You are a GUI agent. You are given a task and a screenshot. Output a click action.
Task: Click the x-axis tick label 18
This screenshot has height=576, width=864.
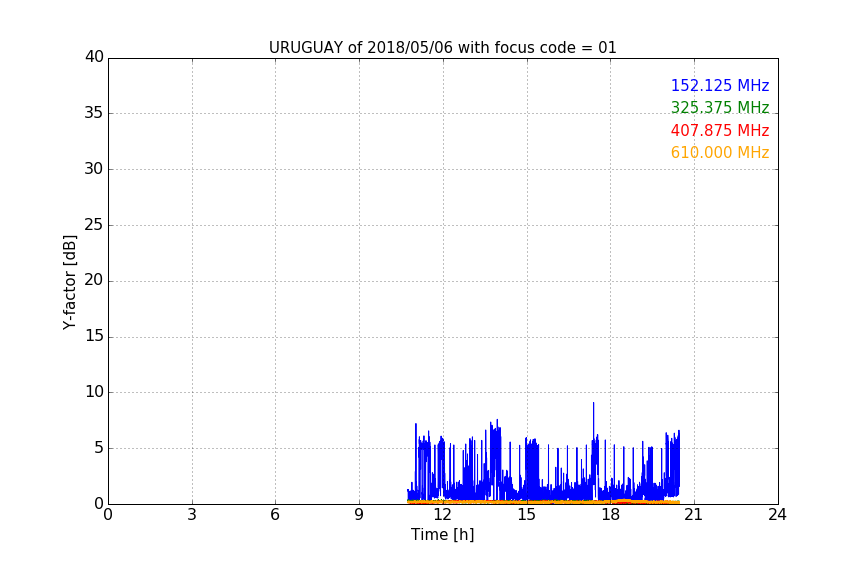610,515
